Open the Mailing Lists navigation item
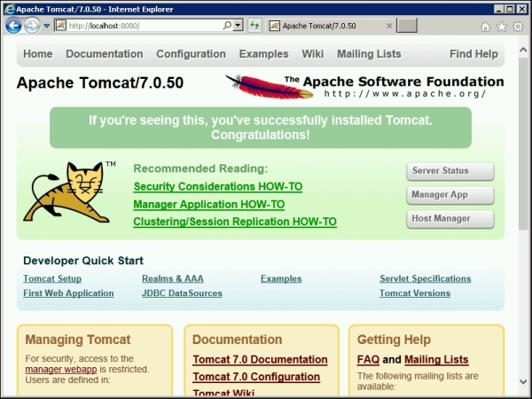 [x=369, y=54]
